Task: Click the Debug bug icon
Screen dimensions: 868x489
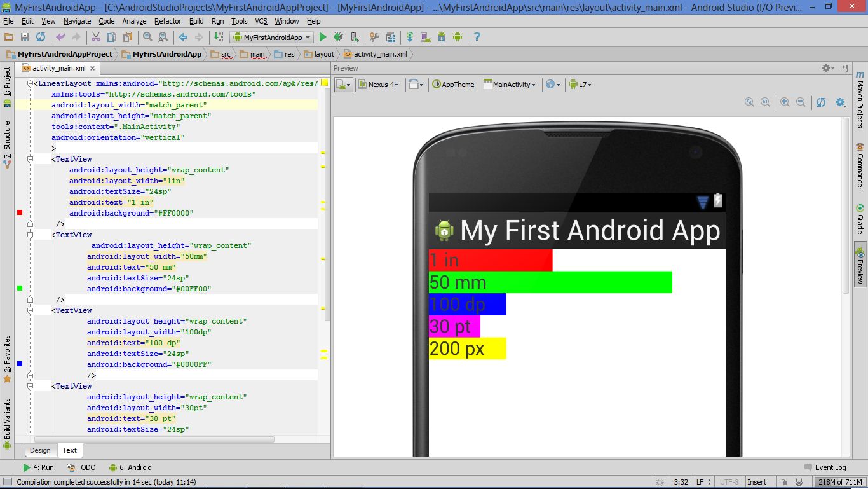Action: click(x=339, y=38)
